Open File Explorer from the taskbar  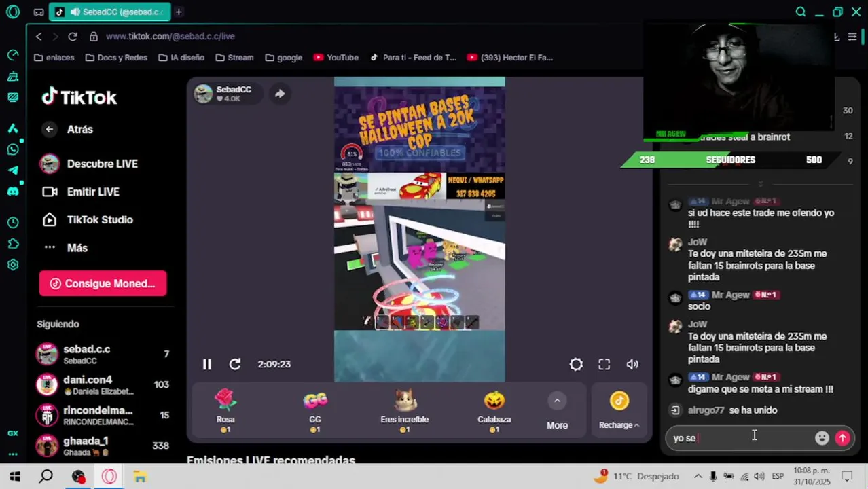(x=140, y=477)
